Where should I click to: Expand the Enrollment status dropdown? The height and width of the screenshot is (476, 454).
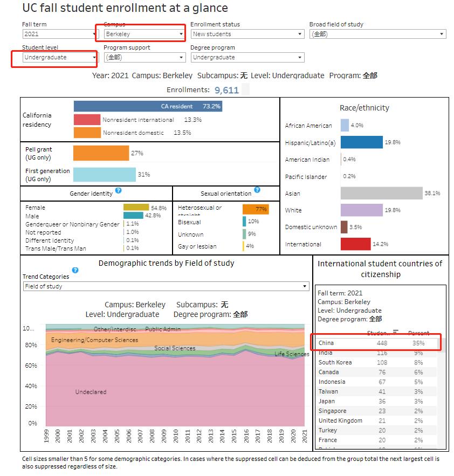[x=247, y=34]
